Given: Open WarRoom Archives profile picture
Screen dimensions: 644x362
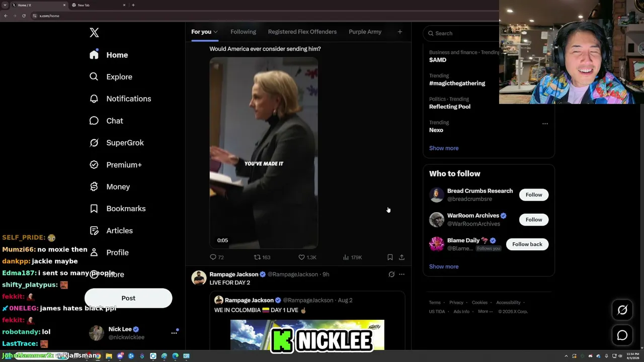Looking at the screenshot, I should 437,220.
